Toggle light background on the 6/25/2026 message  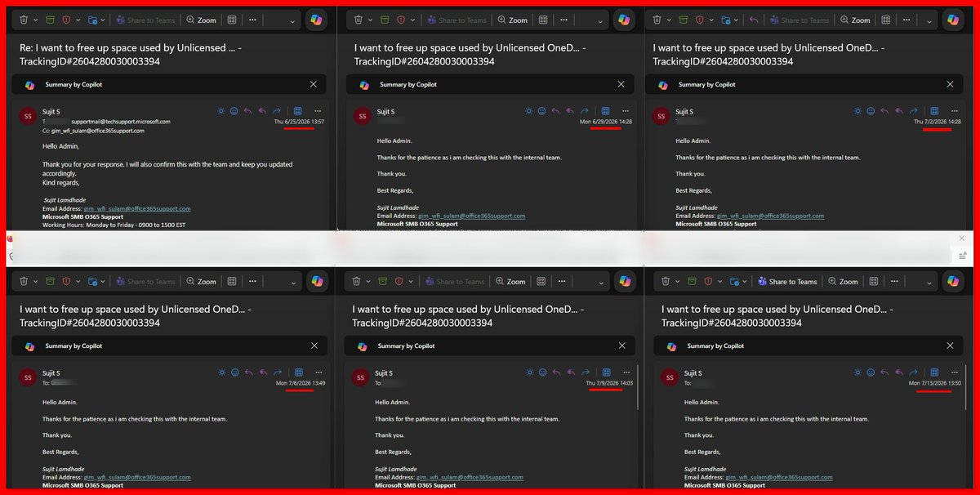point(220,110)
